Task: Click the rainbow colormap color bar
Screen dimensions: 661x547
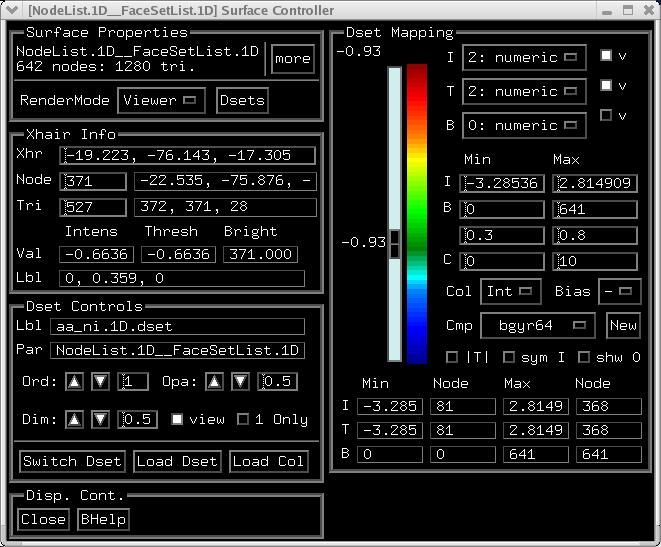Action: (417, 213)
